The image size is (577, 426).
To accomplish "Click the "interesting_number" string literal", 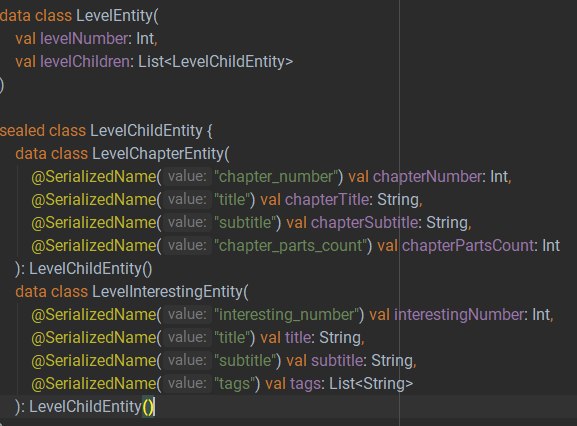I will click(x=286, y=315).
